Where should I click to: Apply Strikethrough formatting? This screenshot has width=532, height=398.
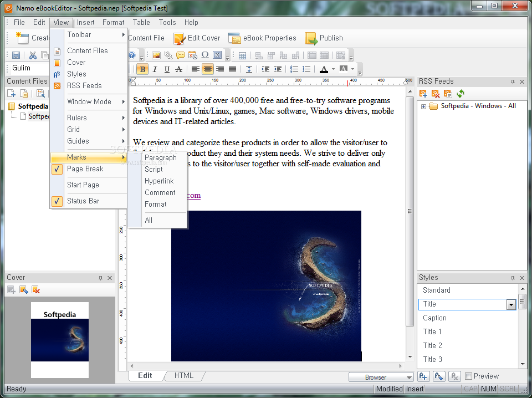179,69
